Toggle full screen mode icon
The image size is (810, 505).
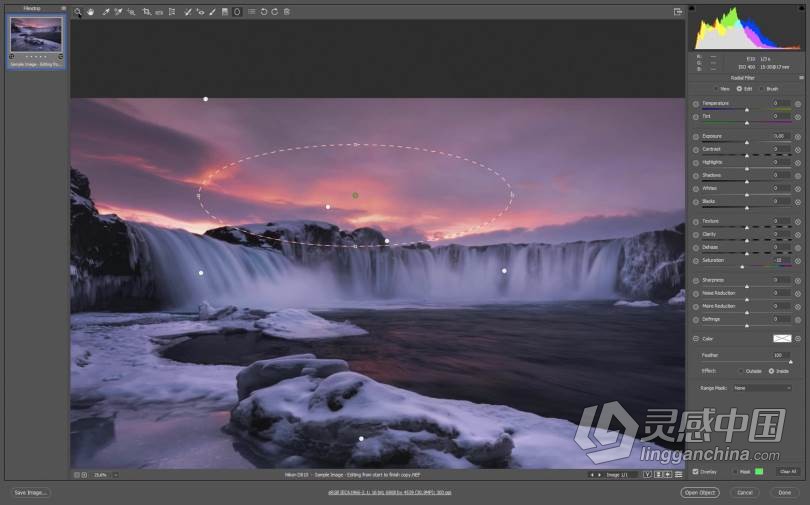pyautogui.click(x=678, y=11)
